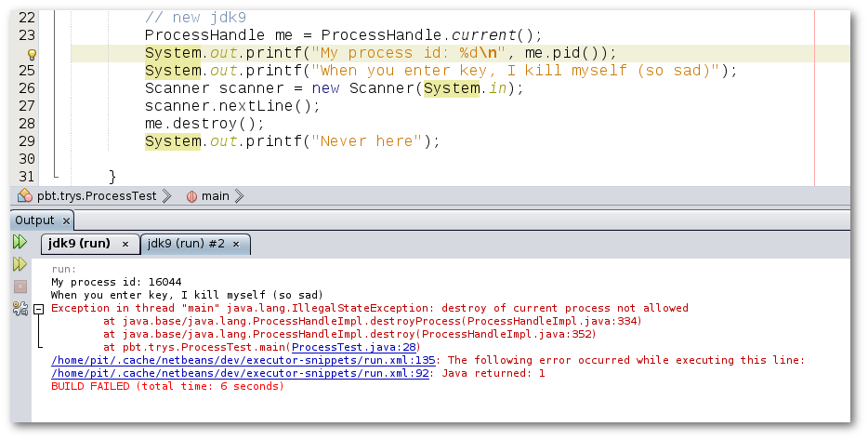The width and height of the screenshot is (868, 440).
Task: Click "new Scanner(System.in)" on line 26
Action: 413,88
